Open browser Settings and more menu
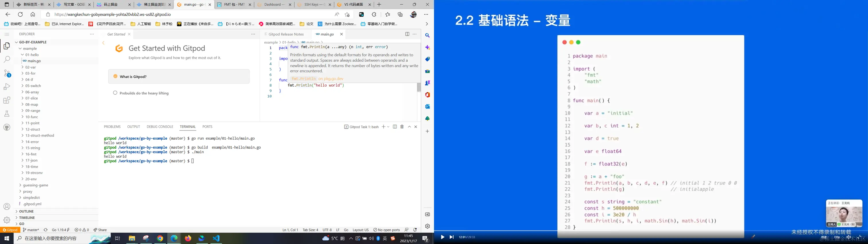 [426, 14]
